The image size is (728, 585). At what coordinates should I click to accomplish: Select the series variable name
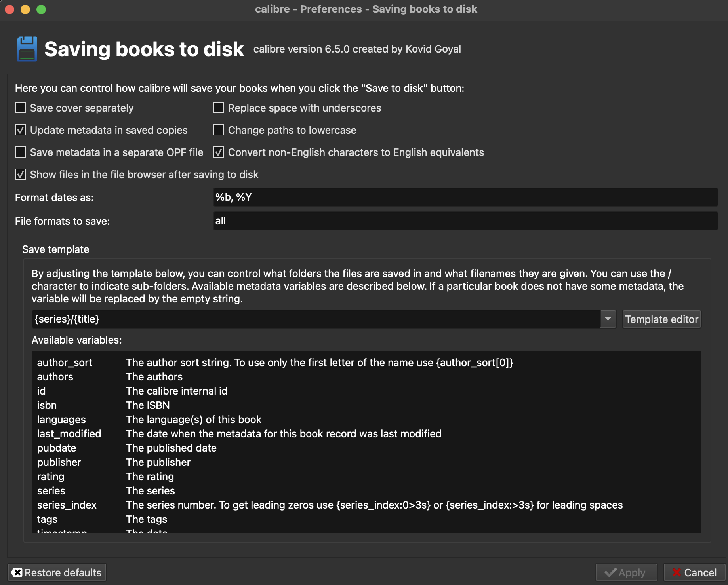pos(51,491)
